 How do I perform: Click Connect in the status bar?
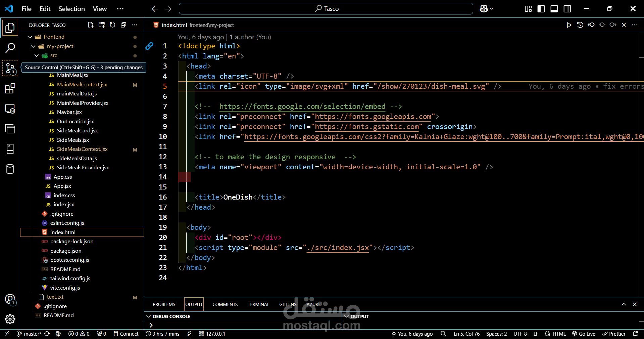coord(126,334)
